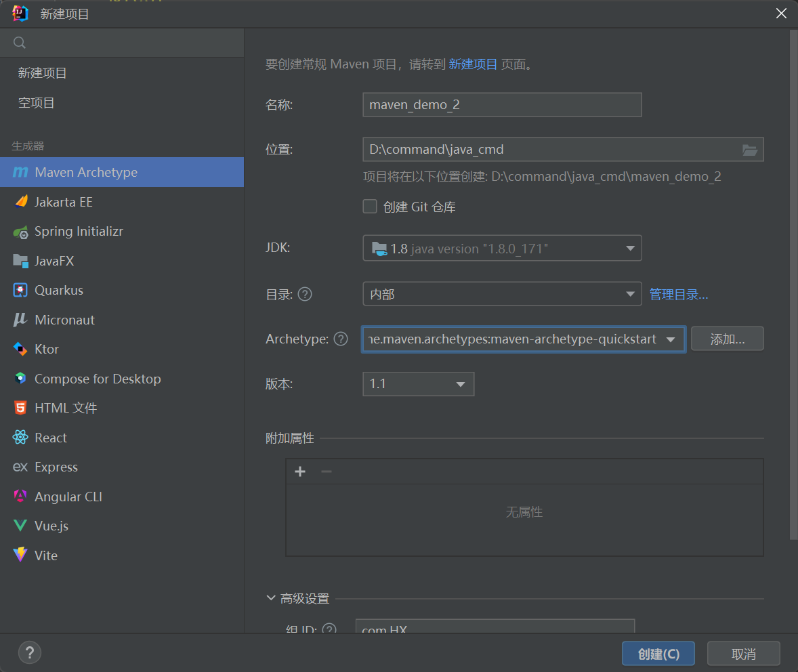Click the vertical scrollbar on the right

(x=793, y=285)
